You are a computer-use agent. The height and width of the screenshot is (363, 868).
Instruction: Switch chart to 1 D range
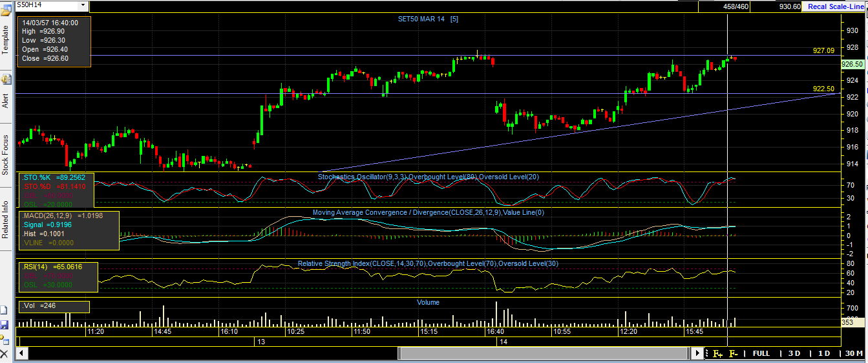pos(824,353)
